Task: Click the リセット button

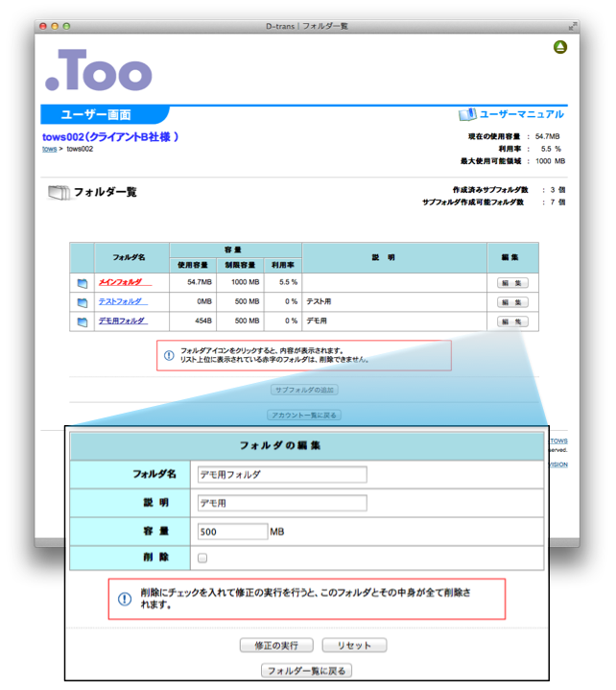Action: click(x=354, y=645)
